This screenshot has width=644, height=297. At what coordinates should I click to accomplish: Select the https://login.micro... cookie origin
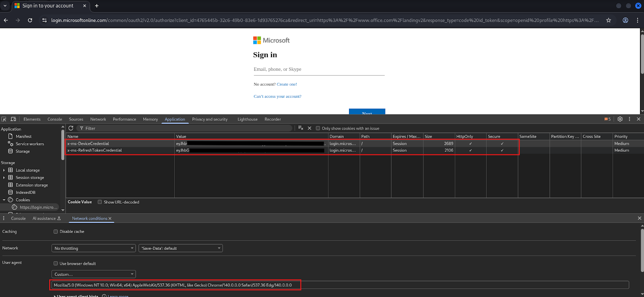click(x=38, y=207)
